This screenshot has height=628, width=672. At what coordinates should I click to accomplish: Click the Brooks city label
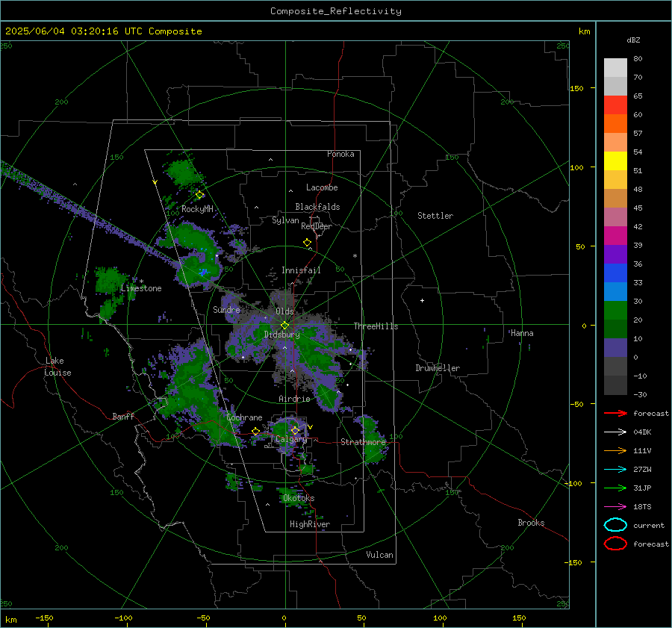531,523
